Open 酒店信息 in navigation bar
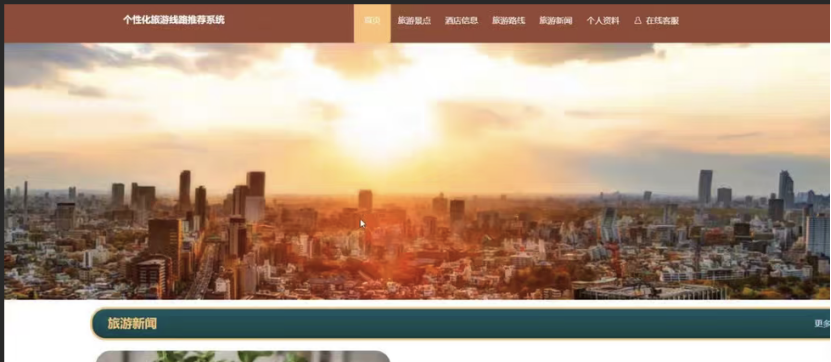The height and width of the screenshot is (362, 831). click(461, 21)
